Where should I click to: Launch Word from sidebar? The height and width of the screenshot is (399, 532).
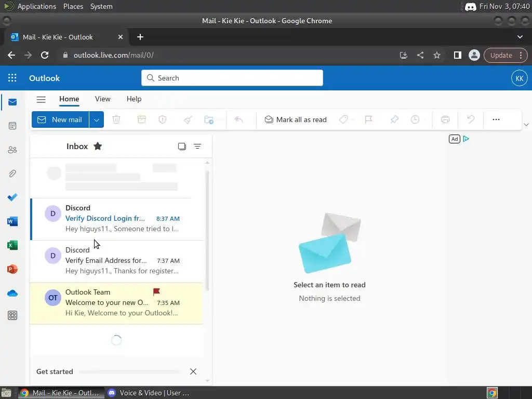click(x=12, y=221)
